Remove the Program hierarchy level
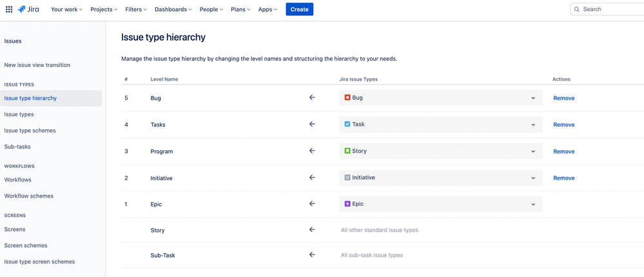Image resolution: width=644 pixels, height=277 pixels. pos(563,151)
